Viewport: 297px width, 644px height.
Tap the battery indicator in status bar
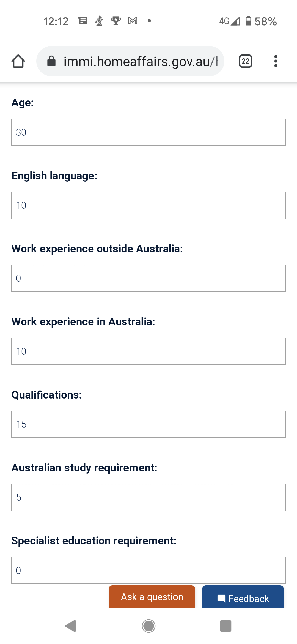(248, 21)
